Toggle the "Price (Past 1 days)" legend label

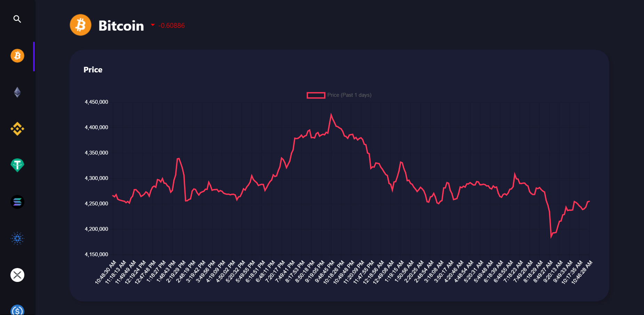[x=349, y=95]
